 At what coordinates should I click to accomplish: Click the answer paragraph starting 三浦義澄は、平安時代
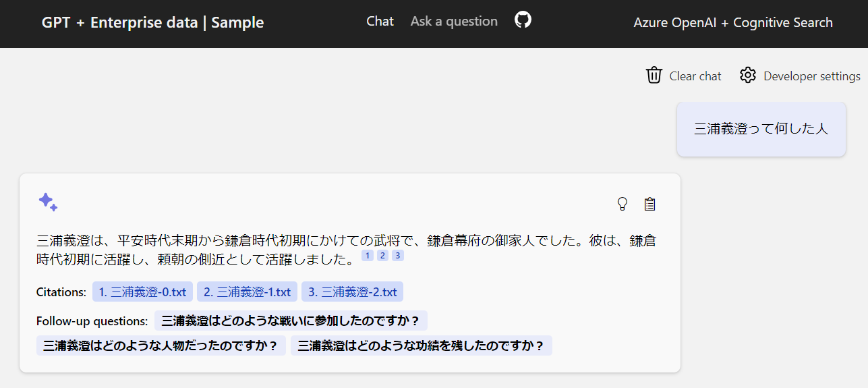347,250
